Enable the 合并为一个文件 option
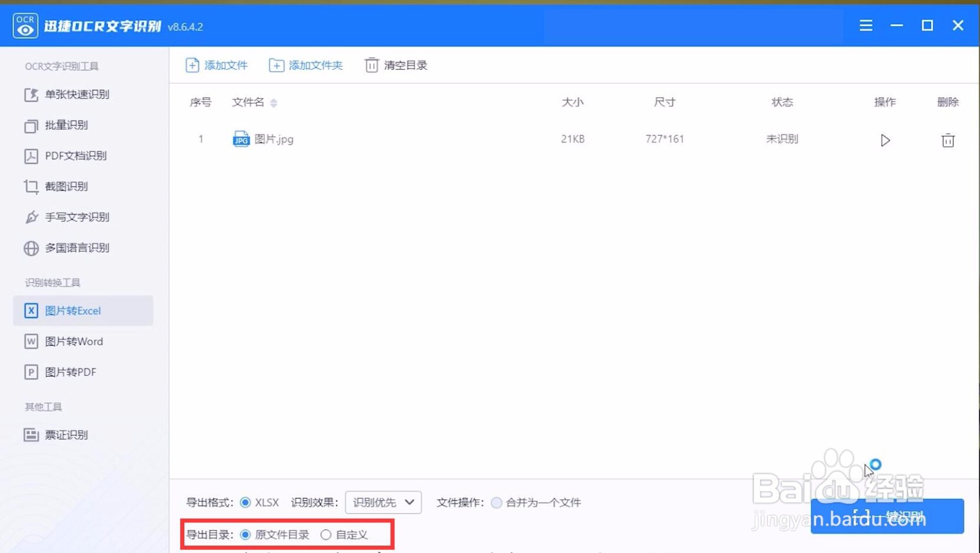This screenshot has height=553, width=980. (496, 502)
